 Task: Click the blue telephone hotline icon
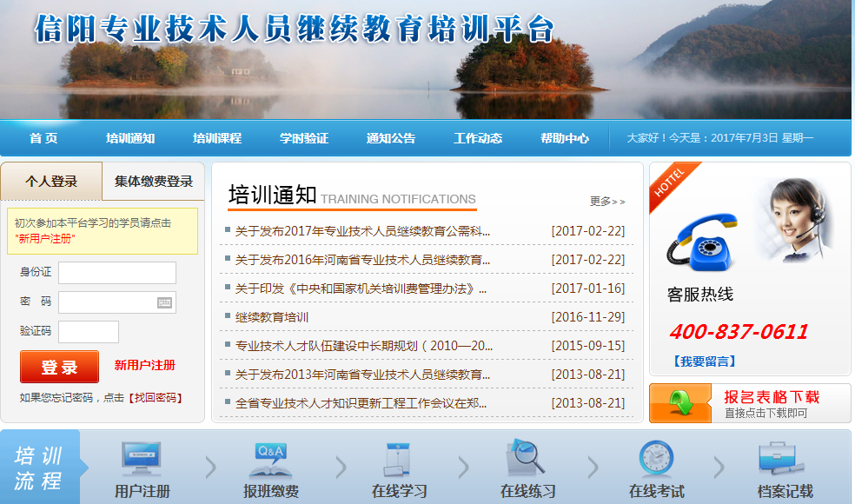coord(700,242)
